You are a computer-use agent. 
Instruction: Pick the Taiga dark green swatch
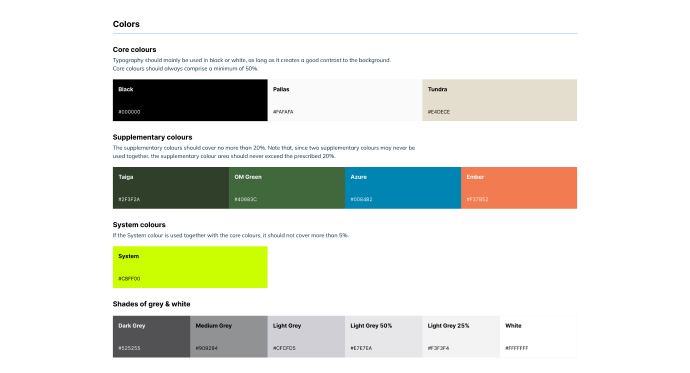pyautogui.click(x=171, y=188)
